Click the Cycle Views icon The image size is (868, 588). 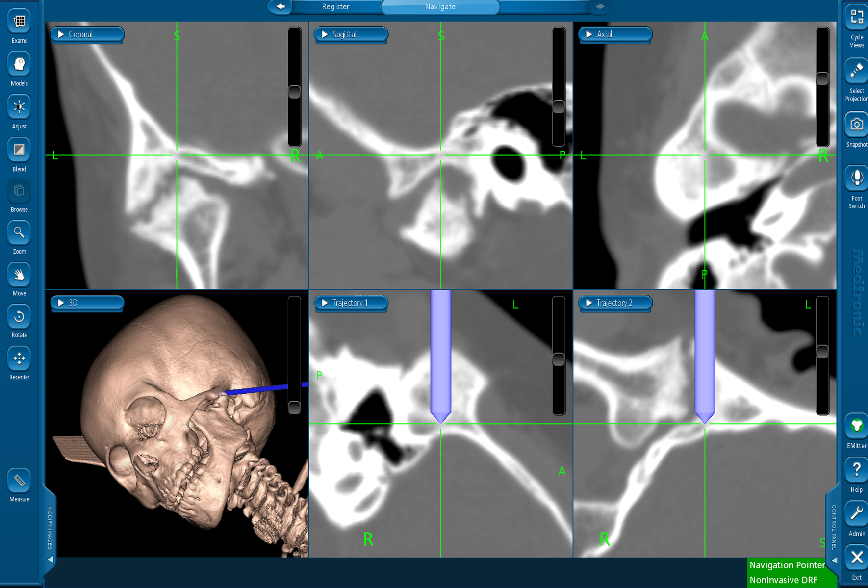click(856, 18)
